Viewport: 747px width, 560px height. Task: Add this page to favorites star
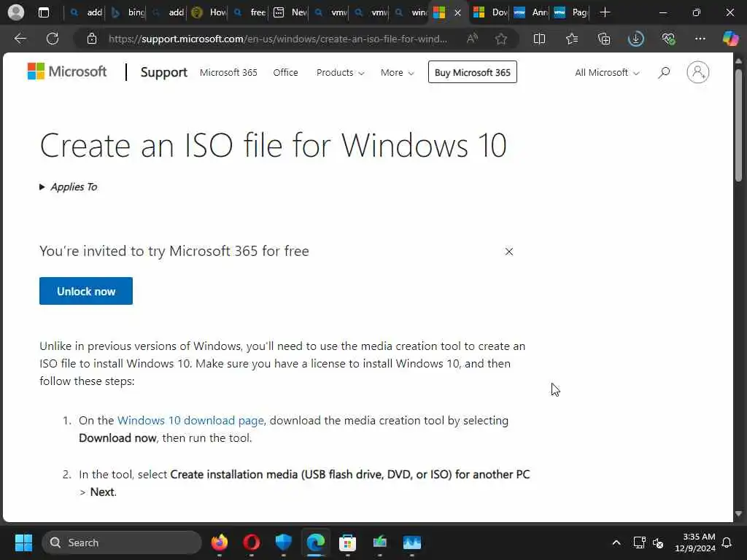(x=500, y=39)
